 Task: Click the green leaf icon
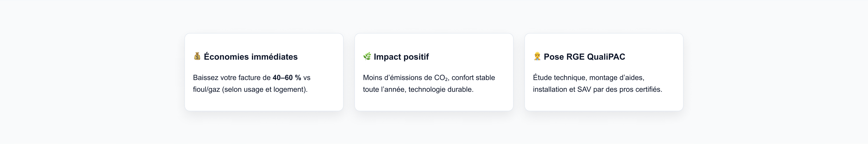367,56
